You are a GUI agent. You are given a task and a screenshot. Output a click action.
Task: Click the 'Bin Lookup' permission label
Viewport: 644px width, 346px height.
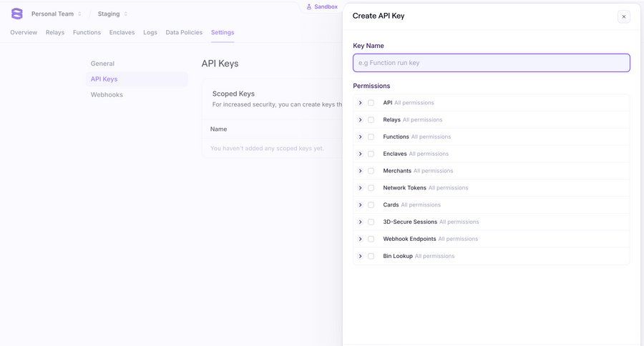coord(398,256)
